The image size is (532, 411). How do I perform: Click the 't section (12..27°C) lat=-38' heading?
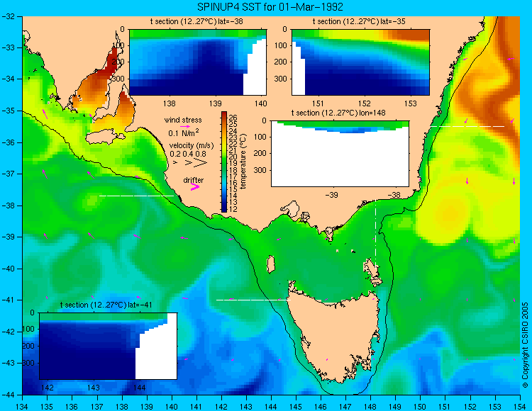click(x=196, y=22)
